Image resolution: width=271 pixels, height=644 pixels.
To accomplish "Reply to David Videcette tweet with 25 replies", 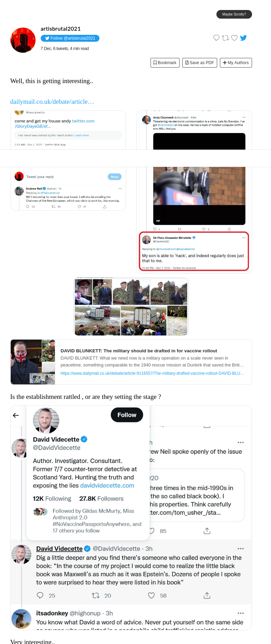I will 40,595.
